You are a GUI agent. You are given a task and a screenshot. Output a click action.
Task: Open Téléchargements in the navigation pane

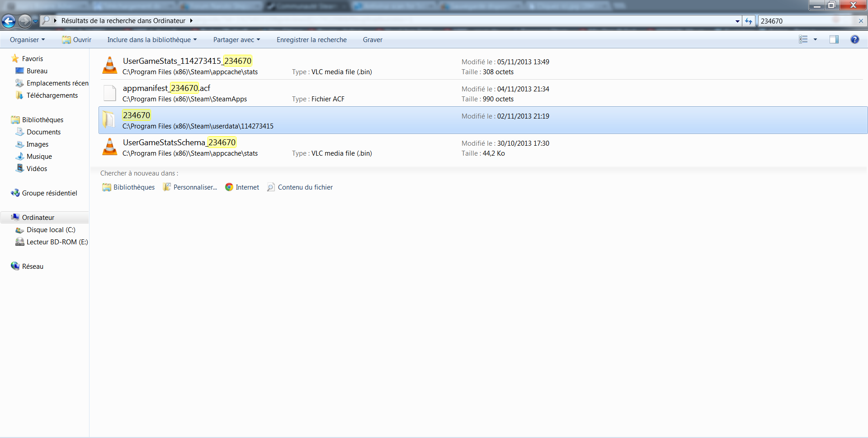[52, 95]
